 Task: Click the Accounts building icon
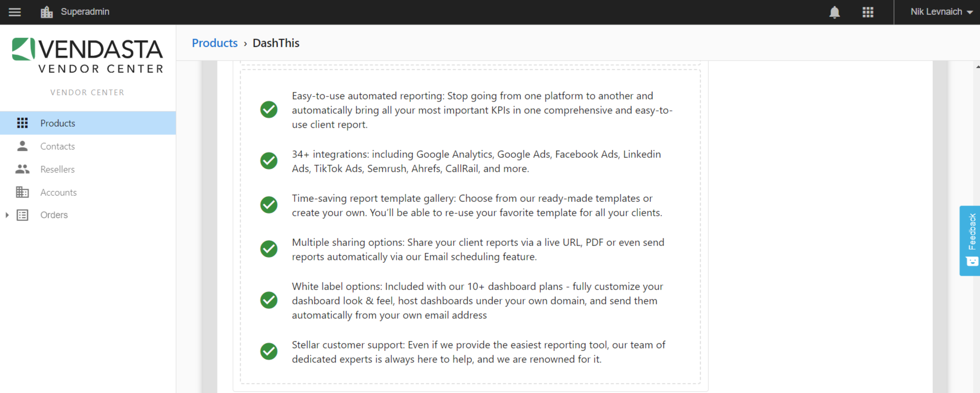click(22, 192)
